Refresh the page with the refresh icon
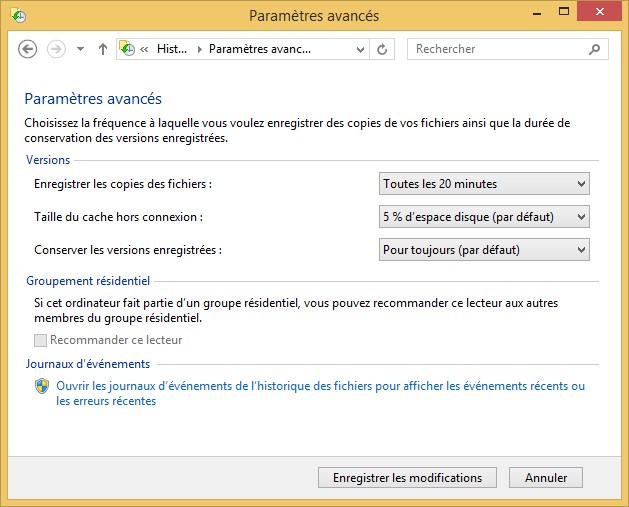 (x=382, y=49)
